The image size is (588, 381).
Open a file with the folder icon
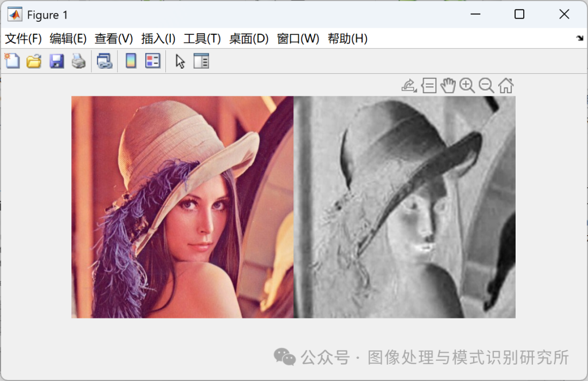point(34,61)
